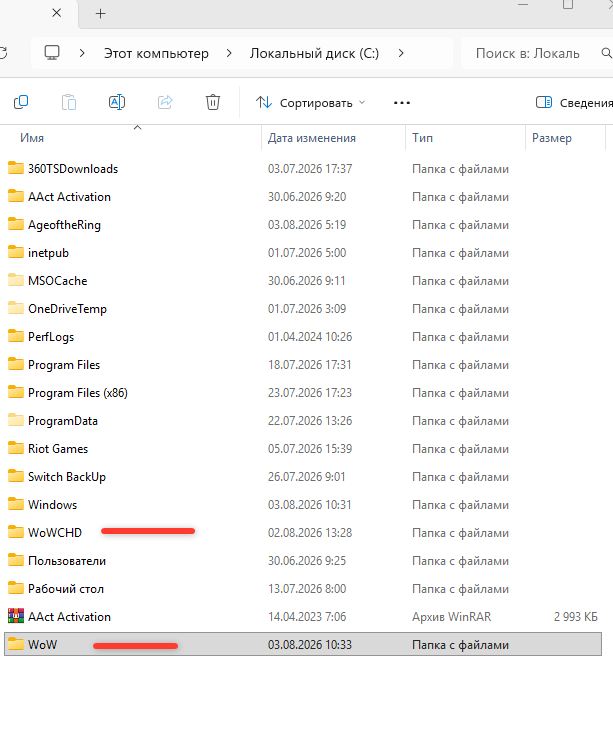The width and height of the screenshot is (613, 739).
Task: Select the AAct Activation folder
Action: pos(303,197)
